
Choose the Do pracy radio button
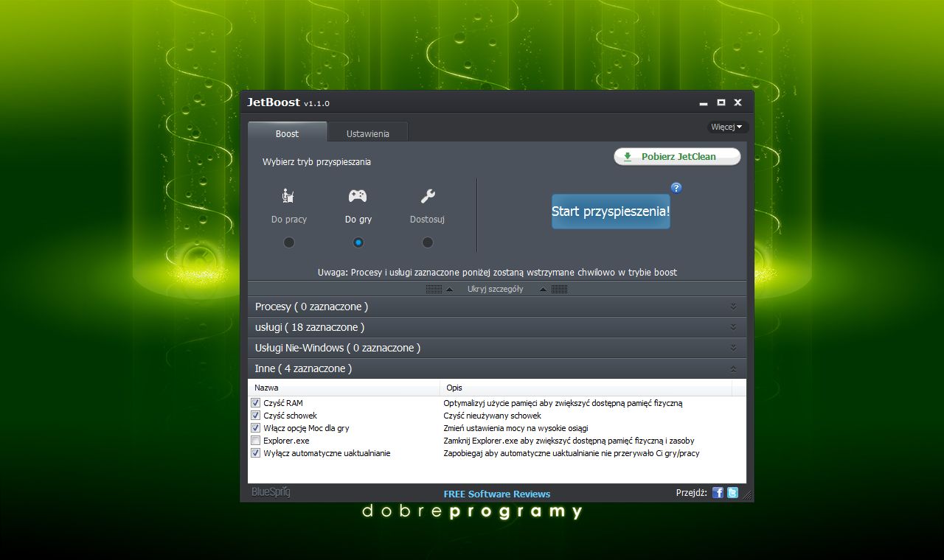[x=289, y=242]
